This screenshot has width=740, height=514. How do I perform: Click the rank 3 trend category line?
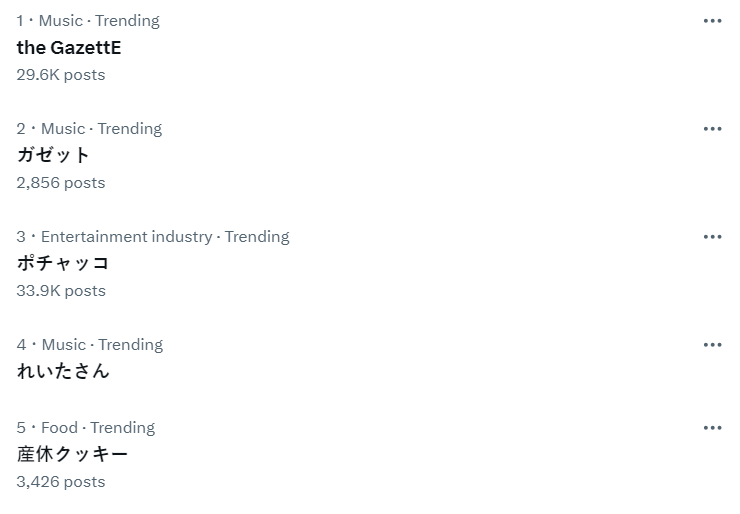click(153, 237)
